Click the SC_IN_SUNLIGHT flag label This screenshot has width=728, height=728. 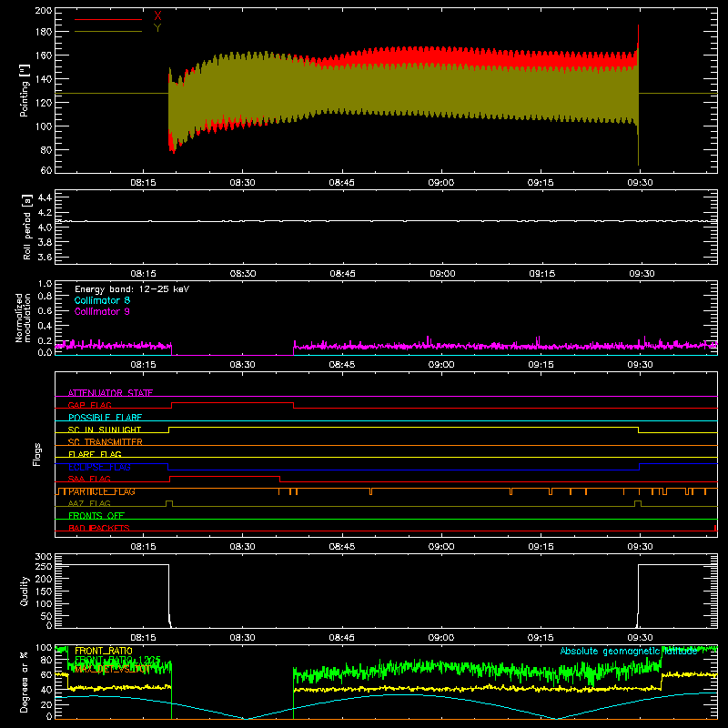tap(105, 430)
